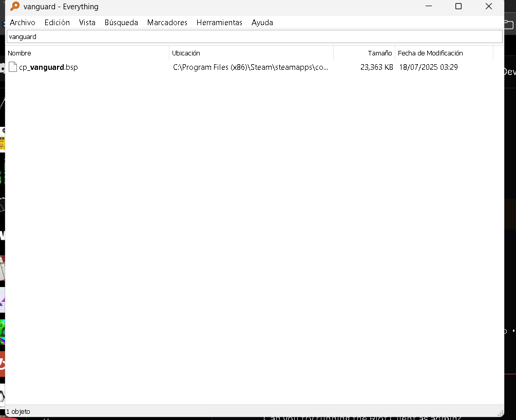This screenshot has height=420, width=516.
Task: Open the Búsqueda menu
Action: coord(121,23)
